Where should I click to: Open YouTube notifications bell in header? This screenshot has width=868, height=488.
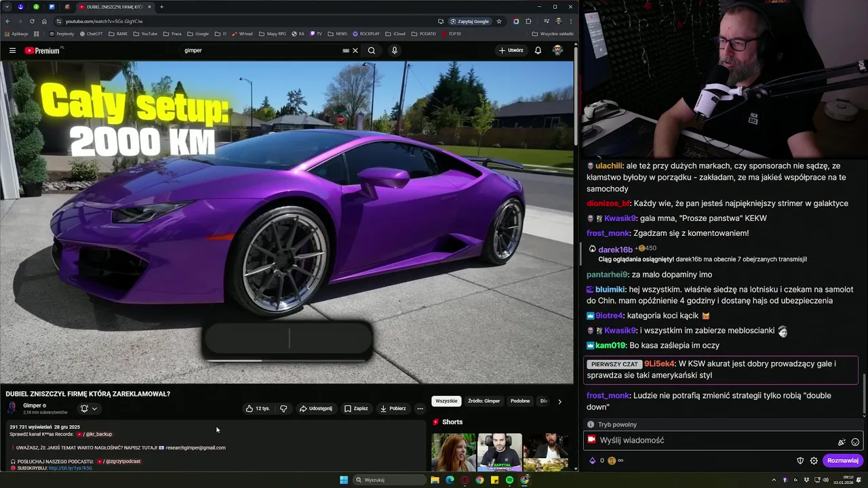pos(538,50)
